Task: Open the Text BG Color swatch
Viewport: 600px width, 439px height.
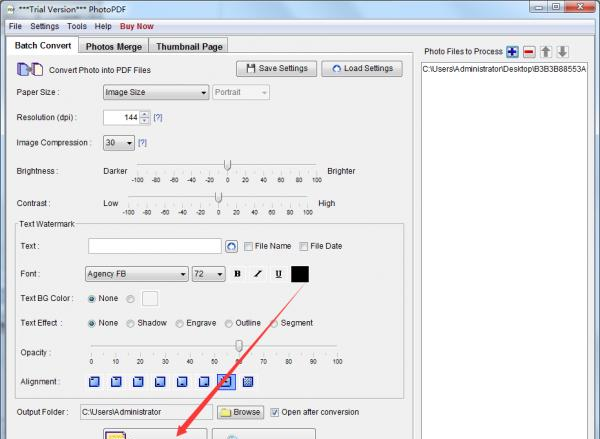Action: [150, 299]
